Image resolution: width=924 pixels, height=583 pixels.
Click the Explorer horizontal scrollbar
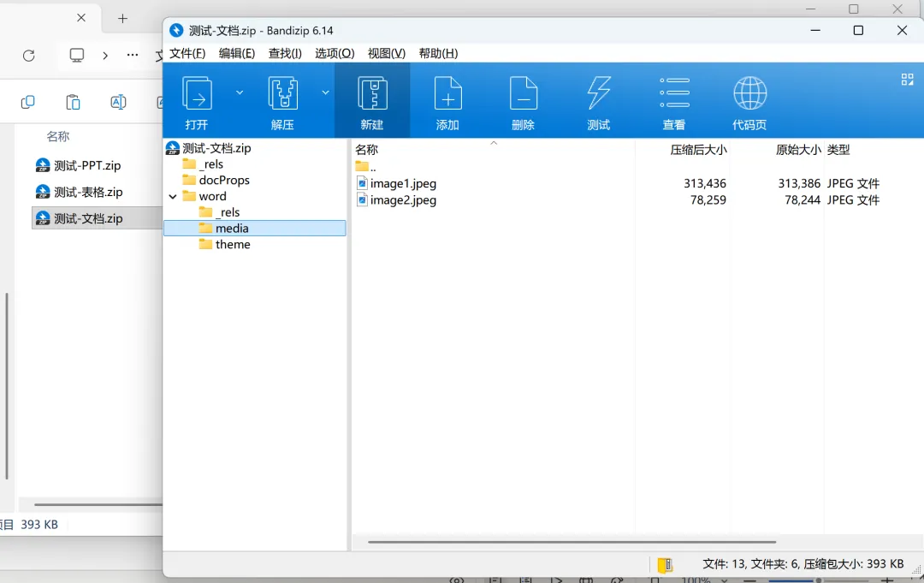pyautogui.click(x=98, y=504)
